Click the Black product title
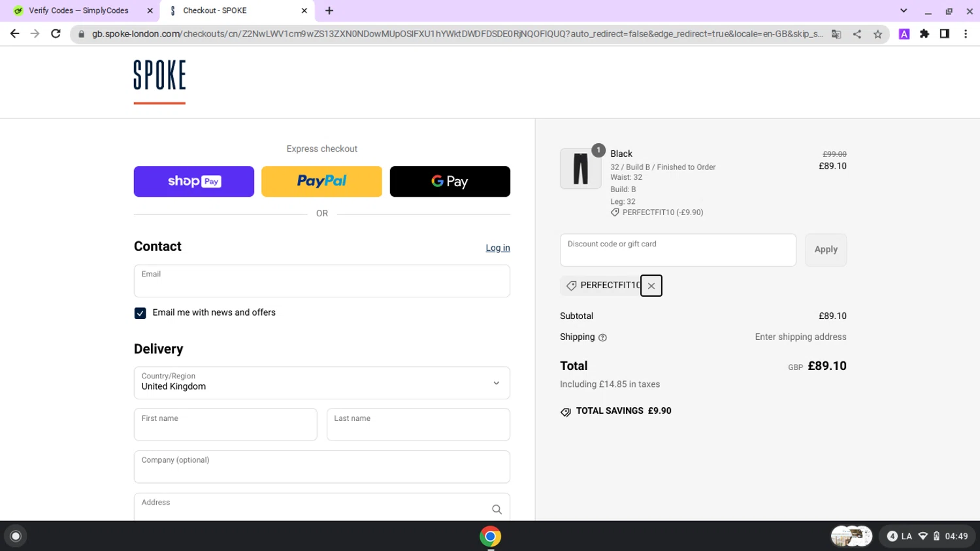The image size is (980, 551). [621, 154]
